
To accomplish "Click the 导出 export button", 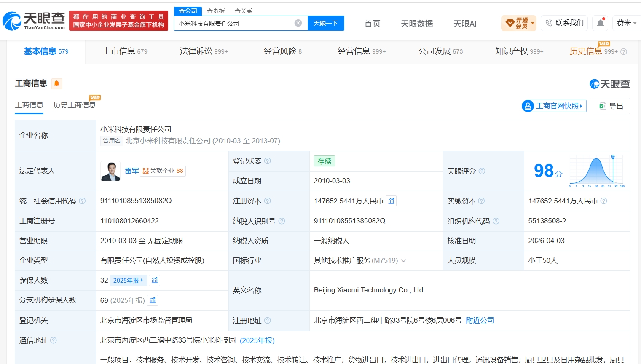I will pos(611,106).
